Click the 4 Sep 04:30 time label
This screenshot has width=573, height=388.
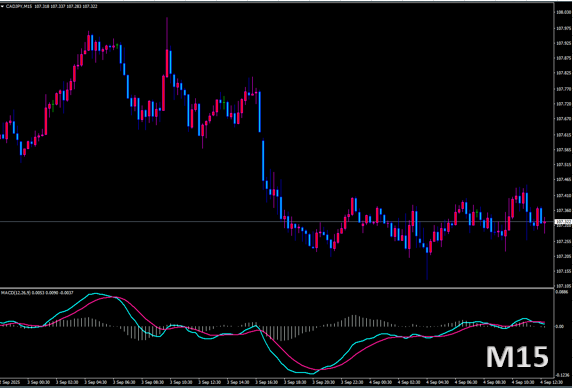tap(438, 382)
